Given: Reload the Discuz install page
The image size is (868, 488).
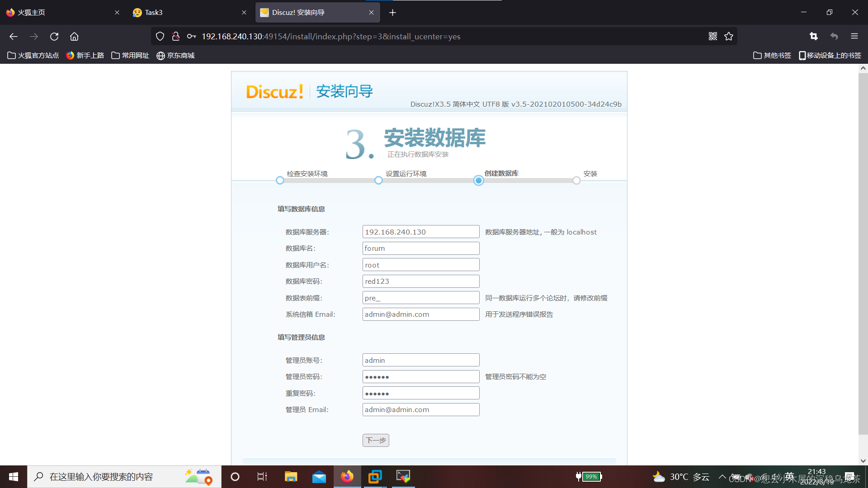Looking at the screenshot, I should [x=54, y=37].
